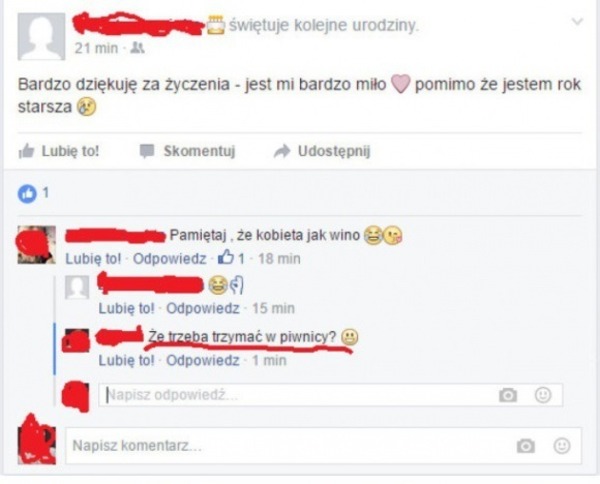Viewport: 600px width, 484px height.
Task: Open the post options chevron menu
Action: tap(577, 22)
